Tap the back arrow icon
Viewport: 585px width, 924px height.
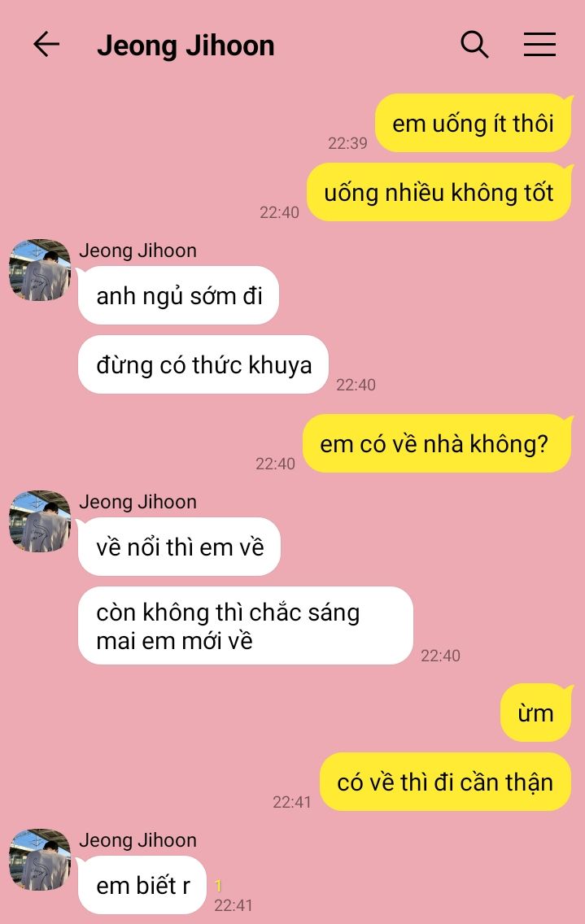[46, 45]
